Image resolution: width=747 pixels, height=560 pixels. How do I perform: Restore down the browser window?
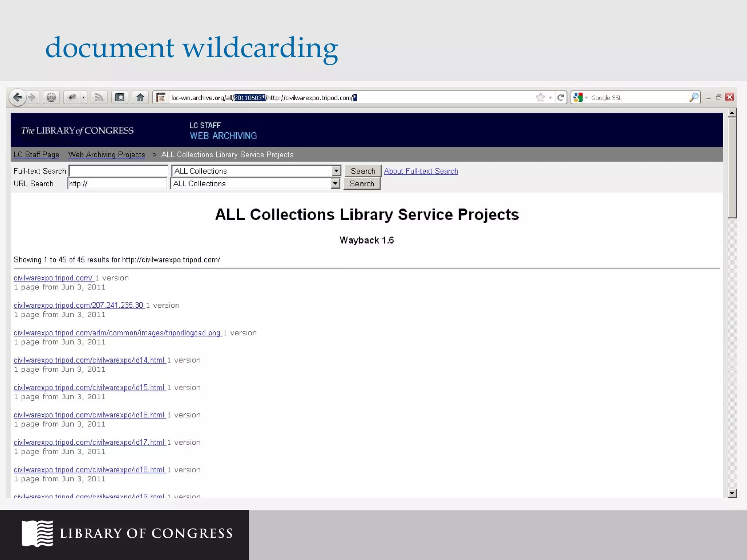tap(719, 97)
